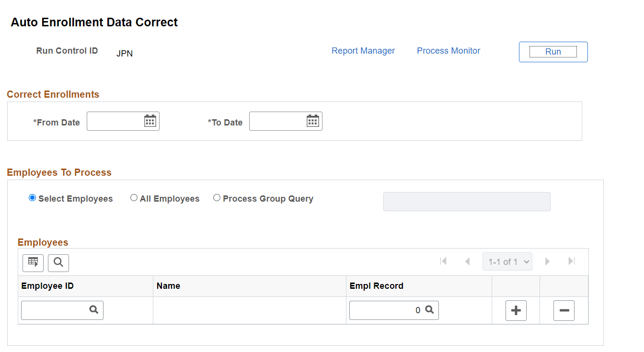Enable the Process Group Query option
Screen dimensions: 644x352
(x=217, y=197)
